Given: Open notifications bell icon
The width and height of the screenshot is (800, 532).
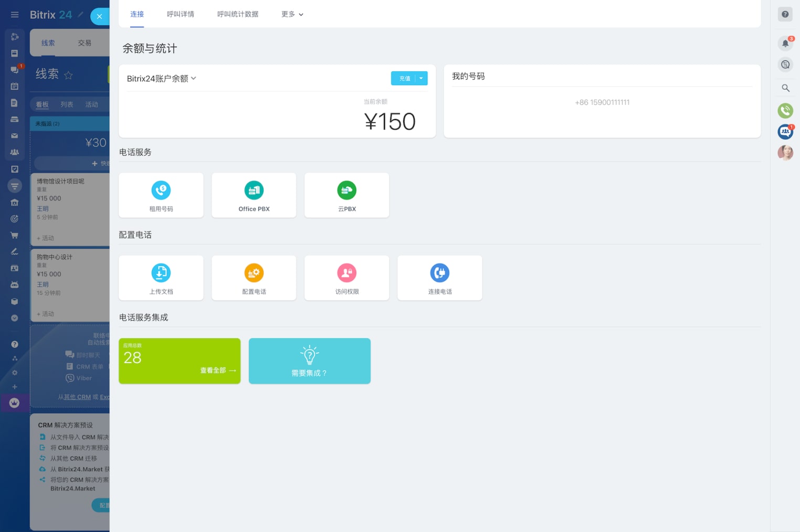Looking at the screenshot, I should 785,44.
